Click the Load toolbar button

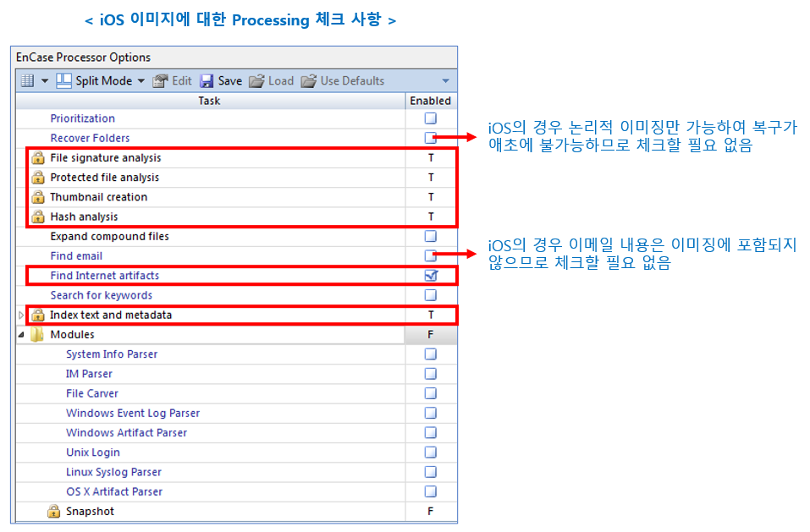pos(271,80)
